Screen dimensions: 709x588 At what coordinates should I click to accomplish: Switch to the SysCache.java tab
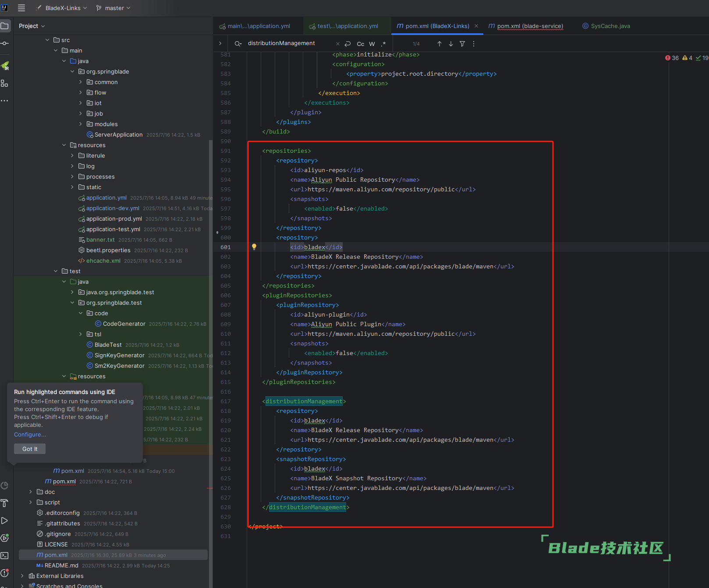pos(610,26)
